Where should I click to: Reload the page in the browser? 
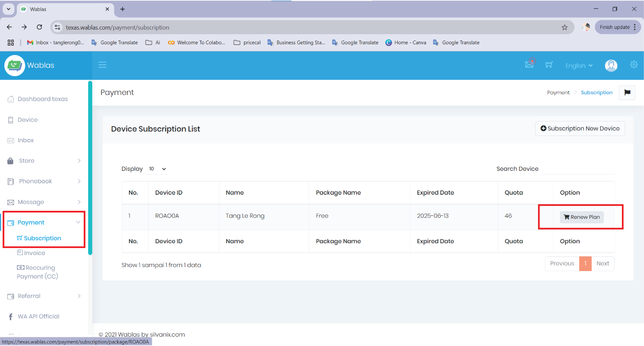tap(39, 27)
